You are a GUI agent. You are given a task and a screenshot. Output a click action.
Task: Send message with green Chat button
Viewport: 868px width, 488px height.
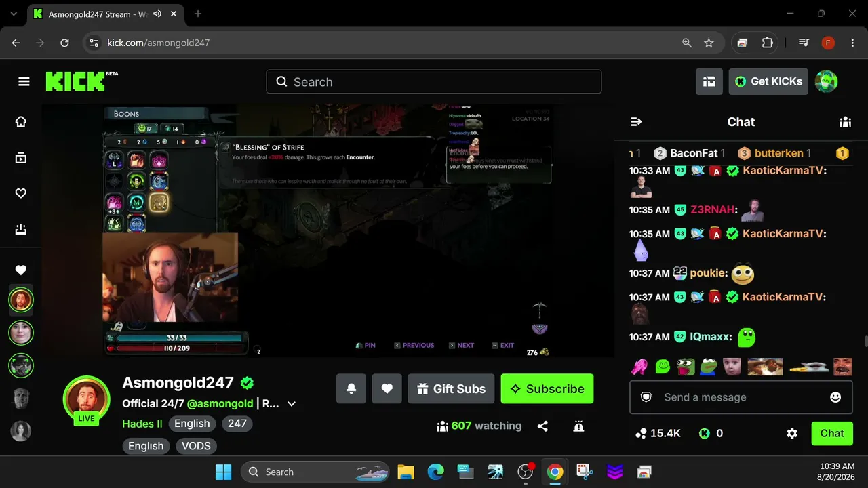pos(832,434)
